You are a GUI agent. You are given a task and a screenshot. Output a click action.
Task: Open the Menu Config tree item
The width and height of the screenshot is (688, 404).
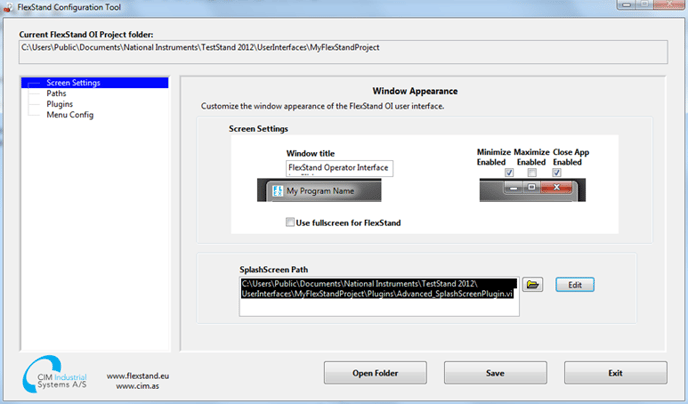click(70, 114)
